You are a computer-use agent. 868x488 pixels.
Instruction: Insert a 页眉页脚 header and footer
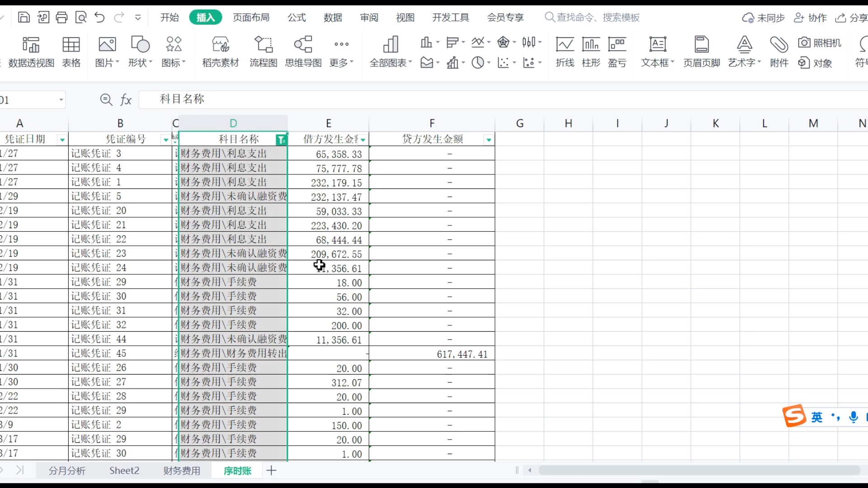click(x=701, y=51)
